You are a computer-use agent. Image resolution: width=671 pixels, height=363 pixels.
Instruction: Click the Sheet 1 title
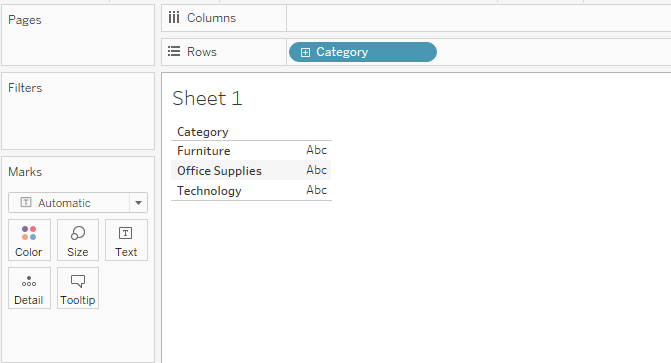tap(207, 98)
